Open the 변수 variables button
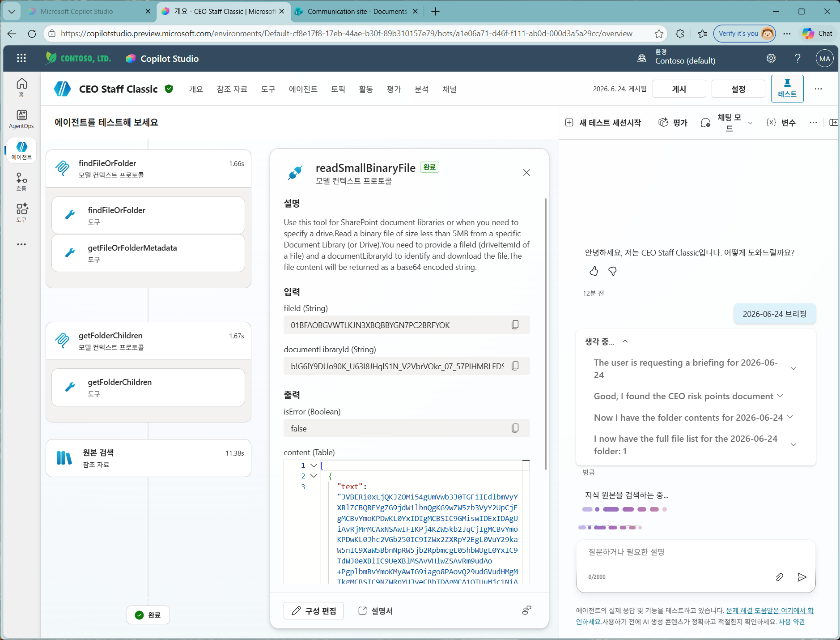Viewport: 840px width, 640px height. [x=781, y=123]
